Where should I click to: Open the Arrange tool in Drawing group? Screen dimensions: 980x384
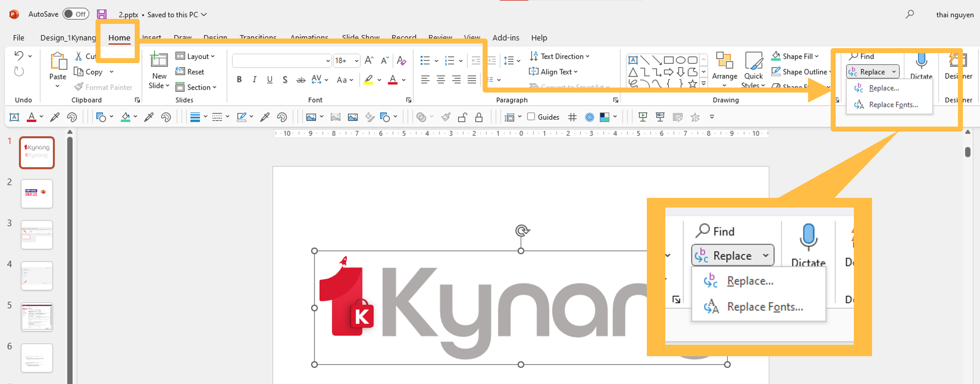[x=724, y=70]
